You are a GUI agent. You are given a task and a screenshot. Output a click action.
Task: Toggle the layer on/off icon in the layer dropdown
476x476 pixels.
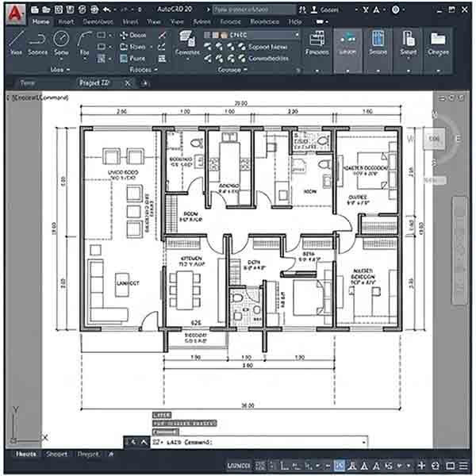point(207,35)
